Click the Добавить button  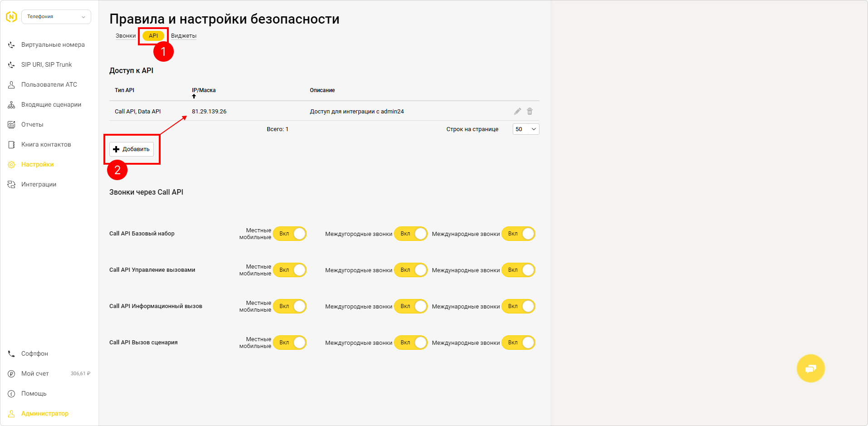(x=132, y=149)
